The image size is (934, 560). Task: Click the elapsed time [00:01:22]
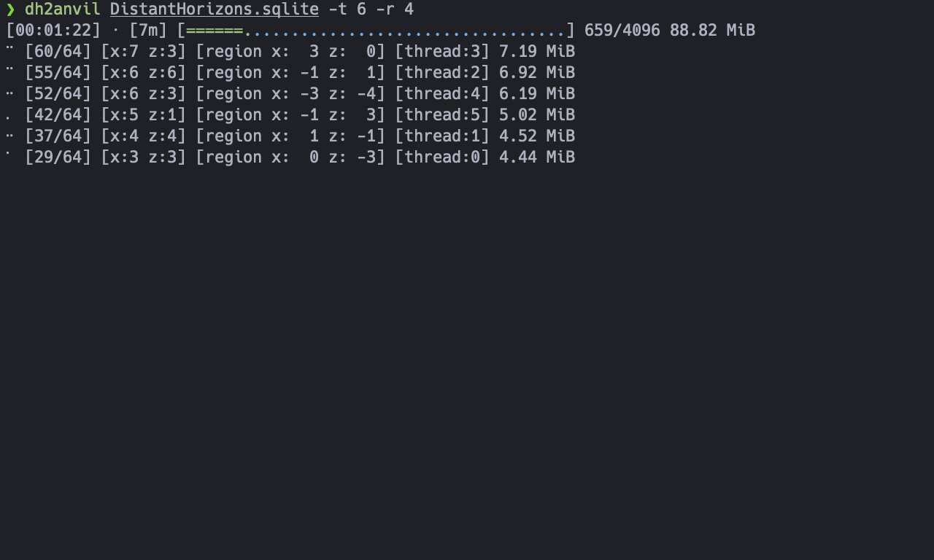click(x=53, y=31)
